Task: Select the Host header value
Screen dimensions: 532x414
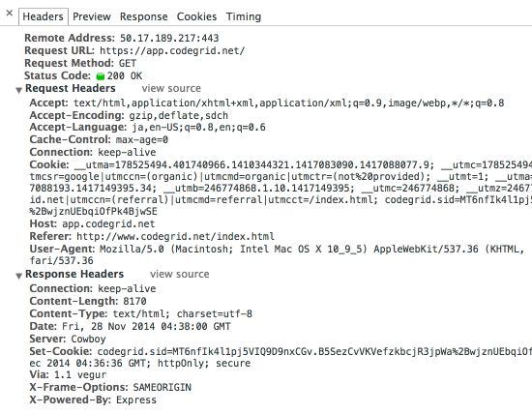Action: point(108,224)
